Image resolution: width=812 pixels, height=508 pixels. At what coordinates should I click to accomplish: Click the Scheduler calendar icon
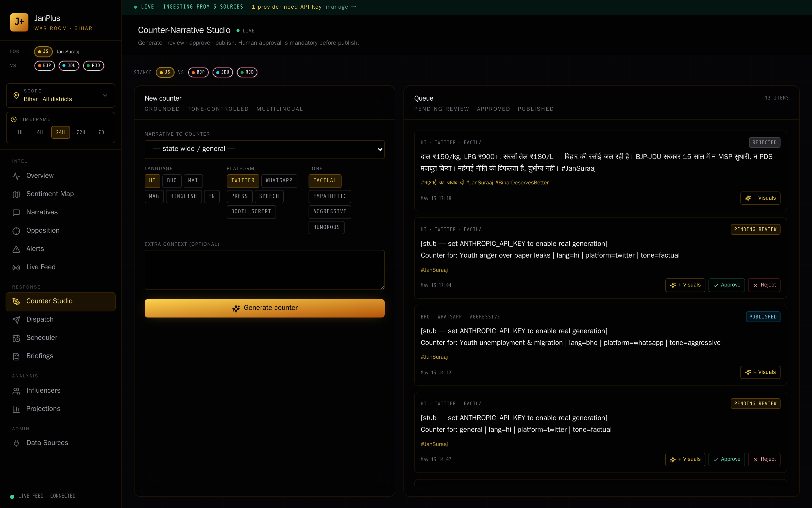[x=16, y=338]
